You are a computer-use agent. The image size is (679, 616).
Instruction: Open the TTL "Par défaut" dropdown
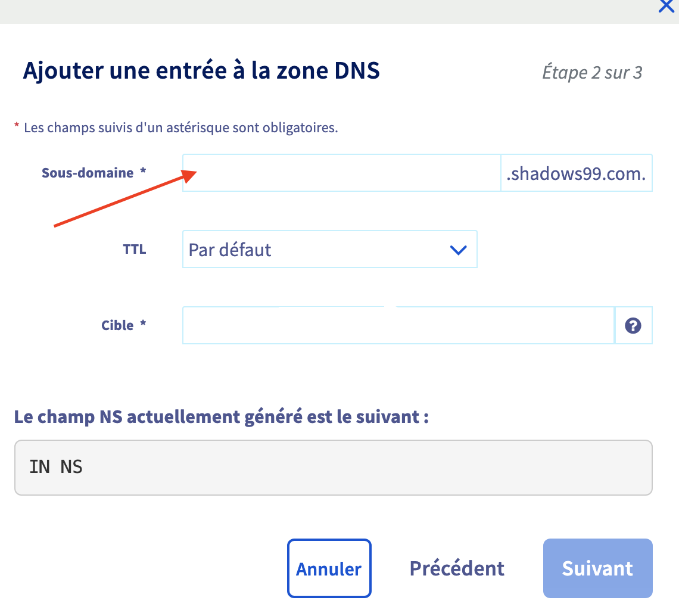point(329,249)
